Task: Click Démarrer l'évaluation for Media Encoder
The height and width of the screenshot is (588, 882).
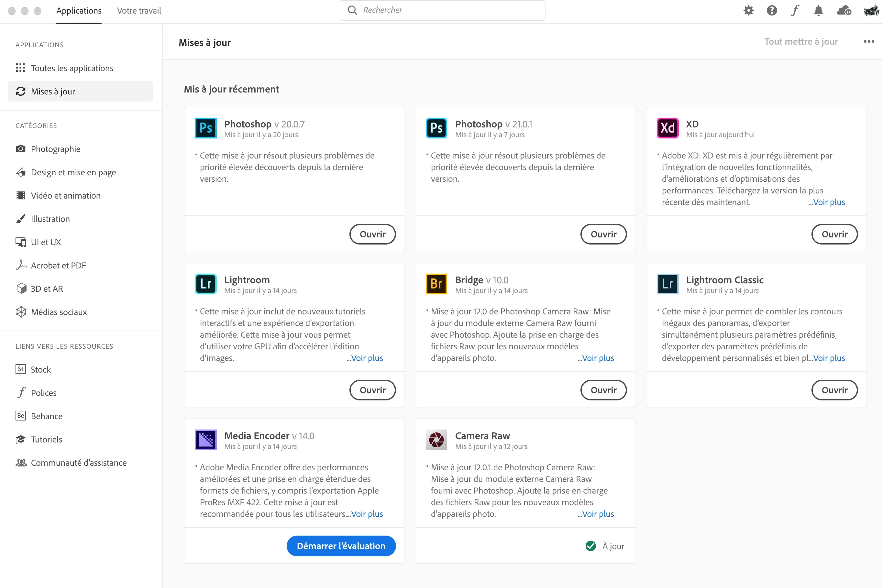Action: point(341,546)
